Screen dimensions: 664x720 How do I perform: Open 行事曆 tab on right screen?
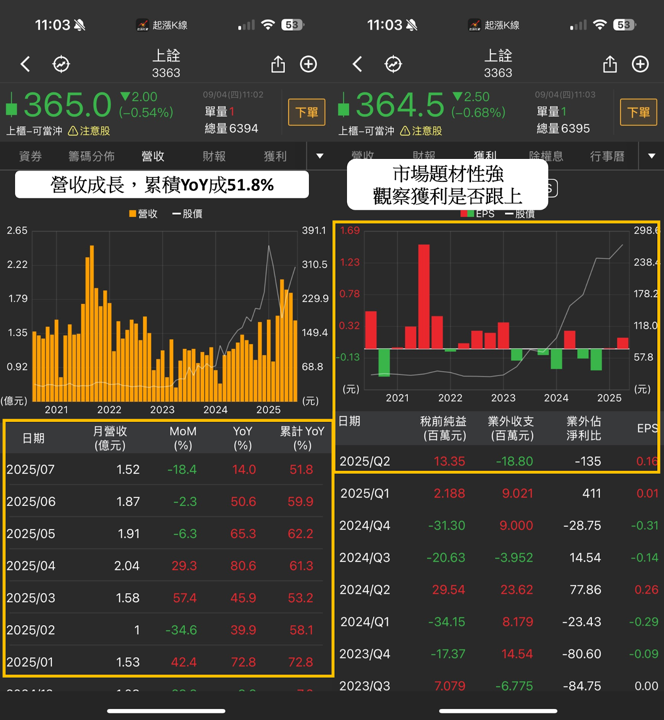607,156
